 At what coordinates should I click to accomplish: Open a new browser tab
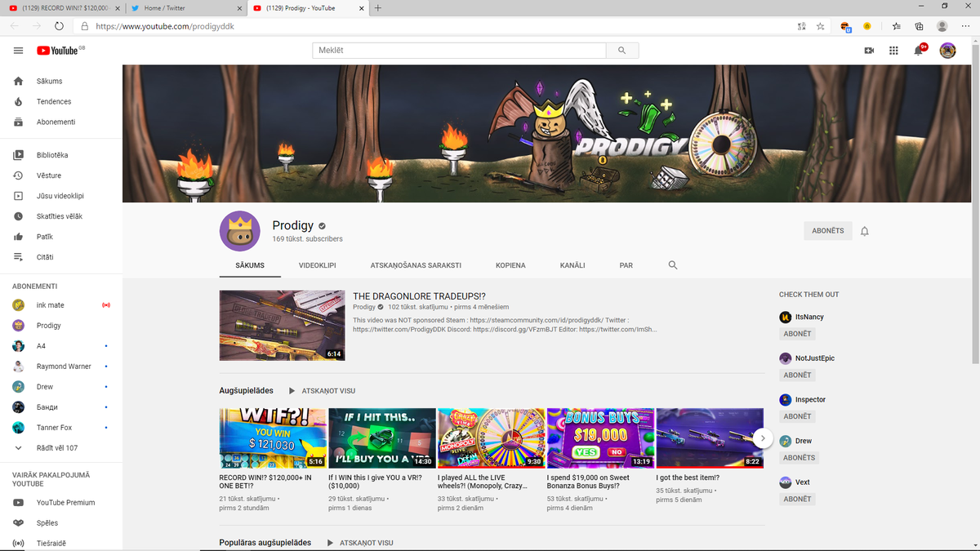click(x=378, y=8)
